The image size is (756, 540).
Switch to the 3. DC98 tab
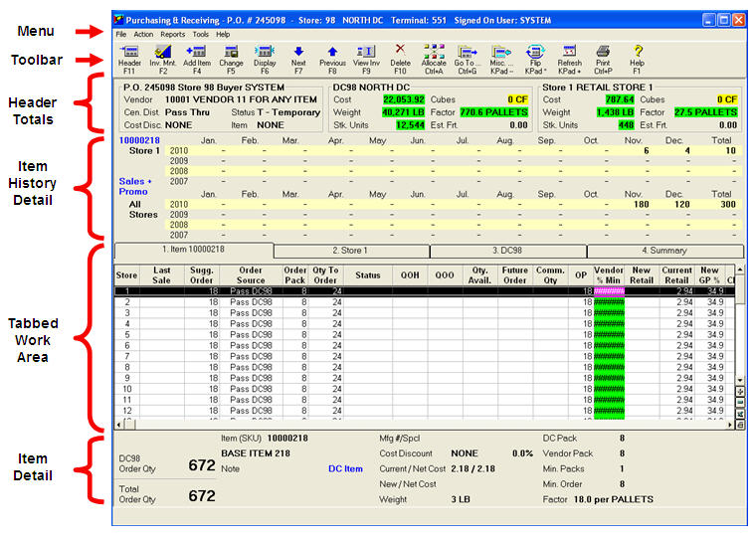pos(507,252)
